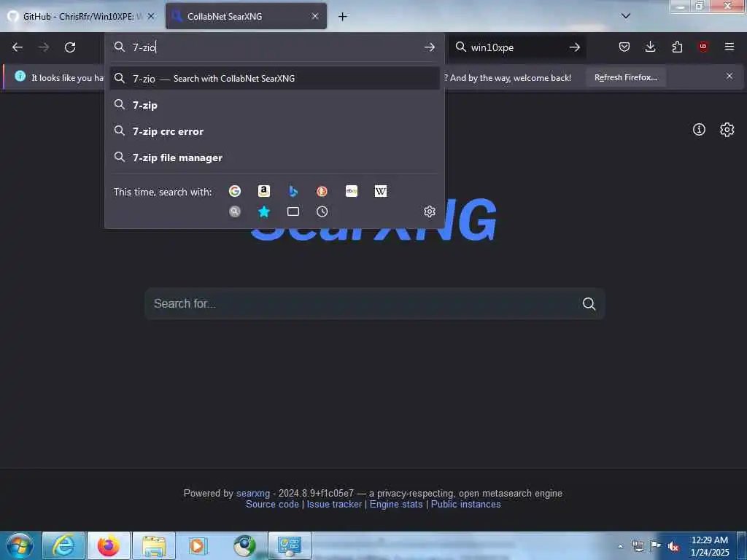Search this time with Google

tap(235, 191)
